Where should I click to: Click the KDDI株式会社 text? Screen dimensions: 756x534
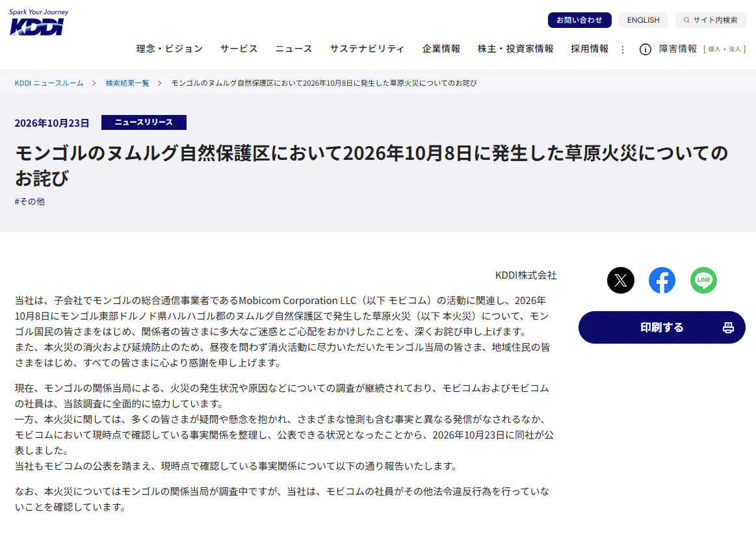[x=525, y=275]
